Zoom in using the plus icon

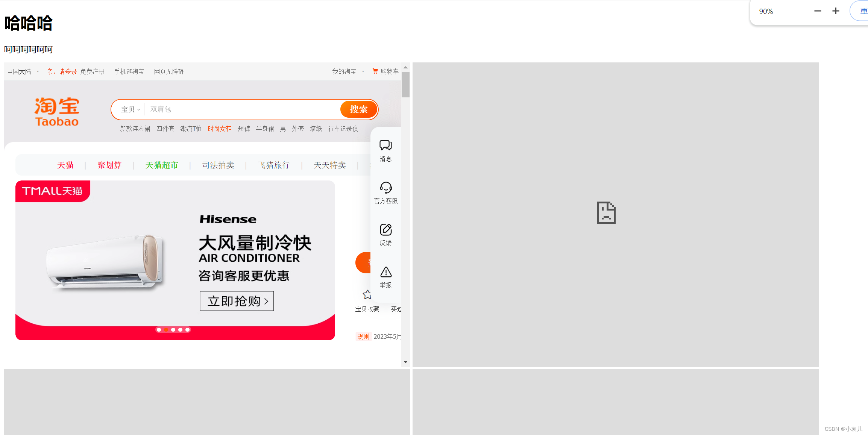[x=835, y=11]
